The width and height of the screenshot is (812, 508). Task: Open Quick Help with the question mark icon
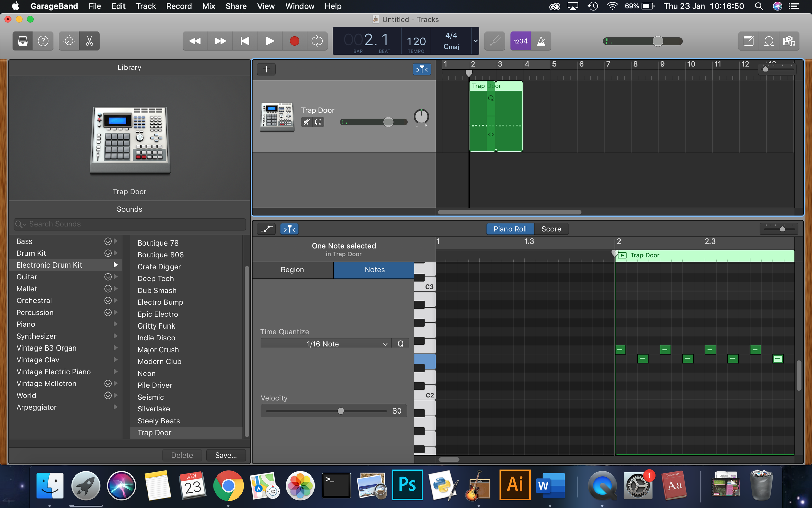[43, 41]
